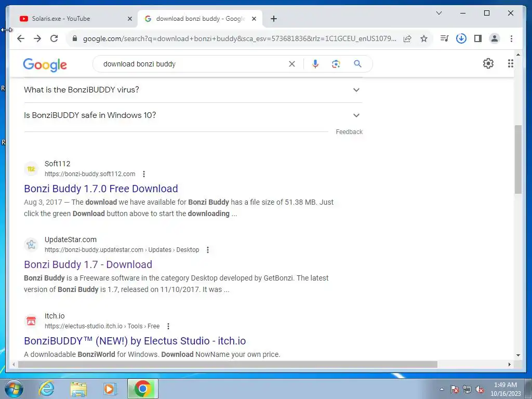Screen dimensions: 532x399
Task: Click the scroll-up arrow of vertical scrollbar
Action: pos(518,54)
